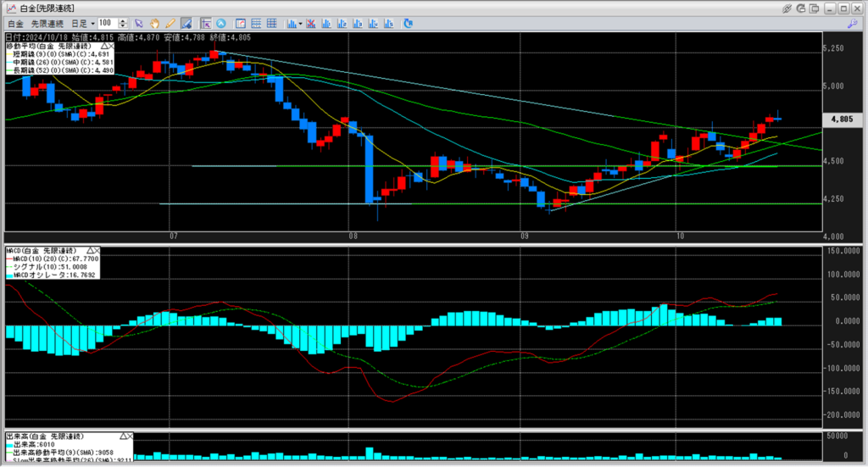Select chart template icon number 3
This screenshot has width=868, height=467.
tap(357, 23)
